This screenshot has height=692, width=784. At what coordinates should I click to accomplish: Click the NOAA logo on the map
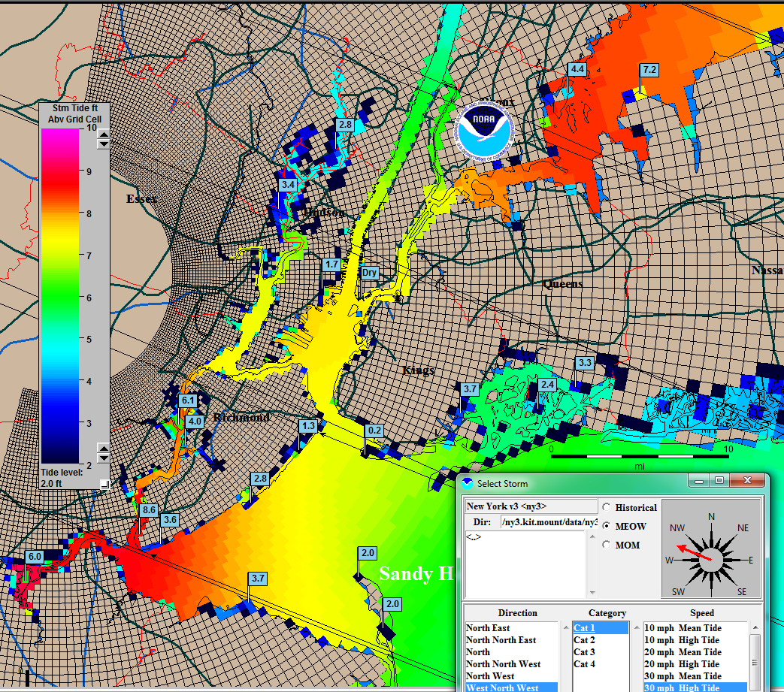pyautogui.click(x=483, y=131)
